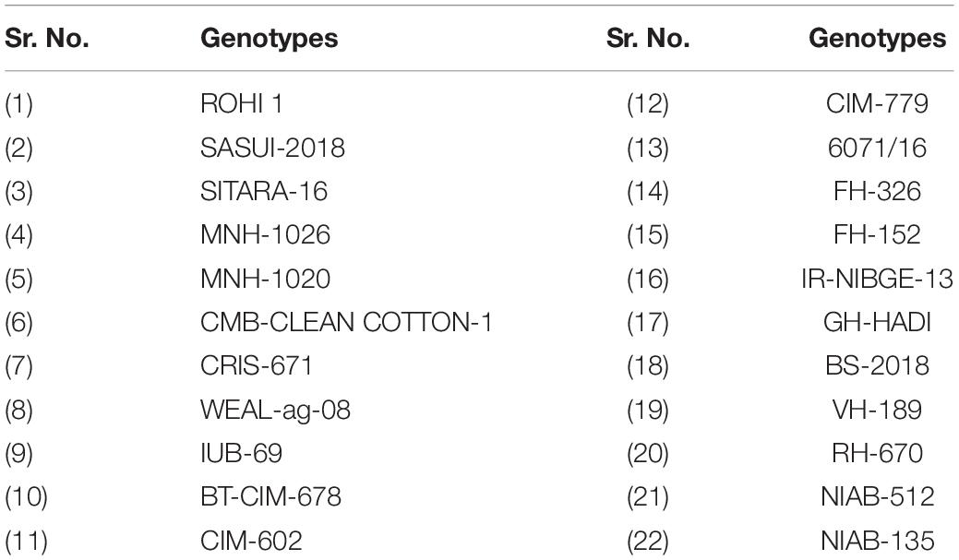
Task: Click the CRIS-671 genotype
Action: 257,365
